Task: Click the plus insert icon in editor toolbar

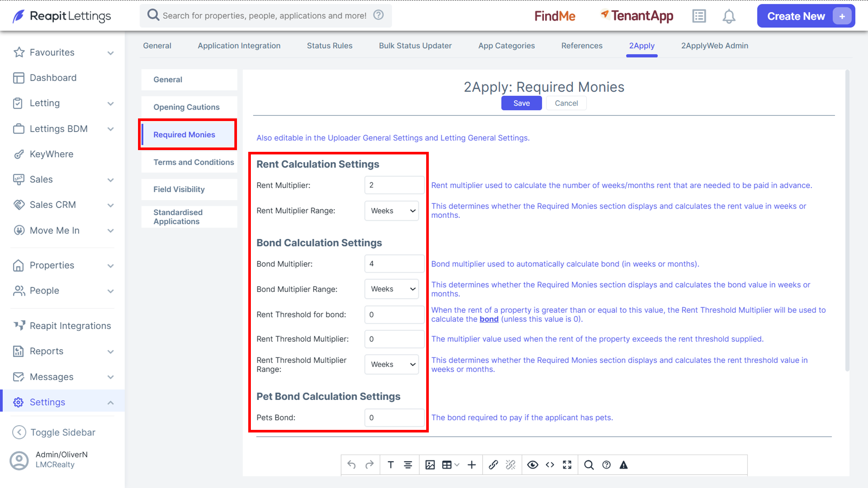Action: (x=472, y=465)
